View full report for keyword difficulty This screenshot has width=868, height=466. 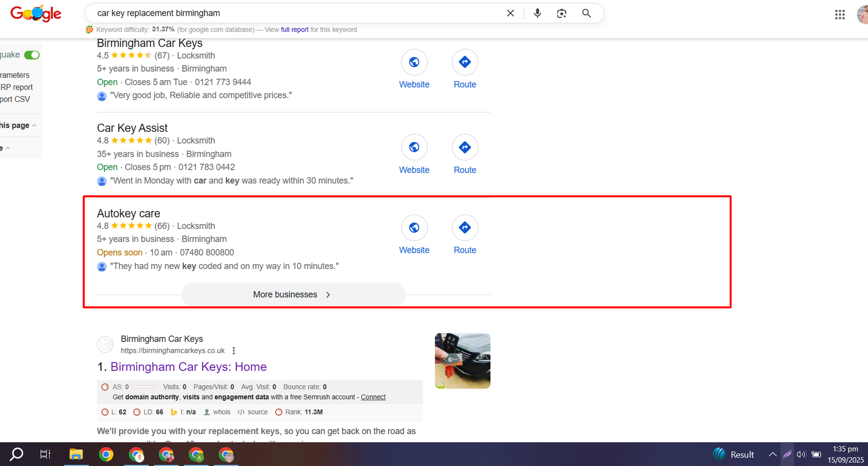(x=295, y=30)
